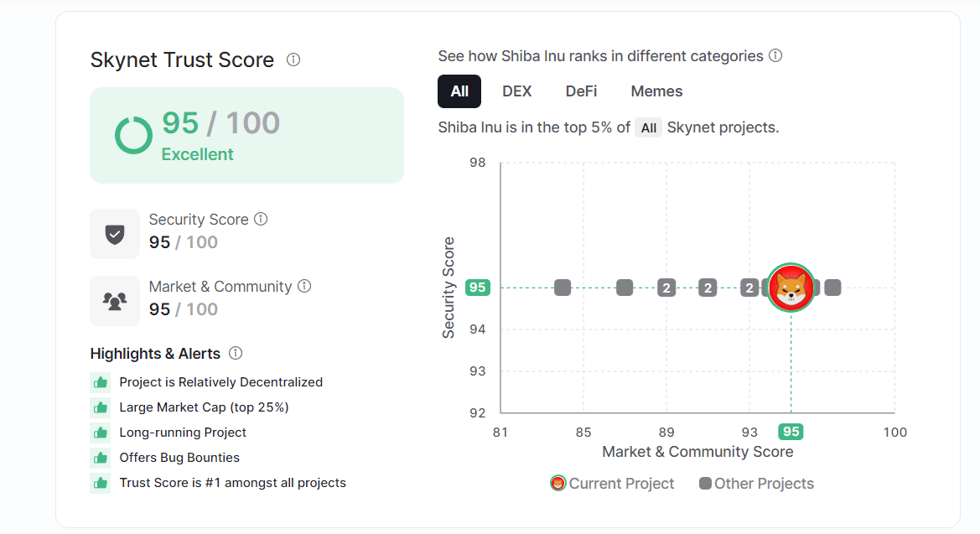Click the info icon next to Market & Community

pos(304,286)
